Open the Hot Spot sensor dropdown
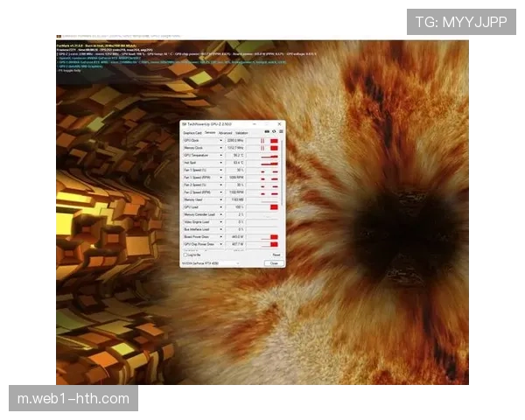The image size is (525, 420). [x=220, y=163]
